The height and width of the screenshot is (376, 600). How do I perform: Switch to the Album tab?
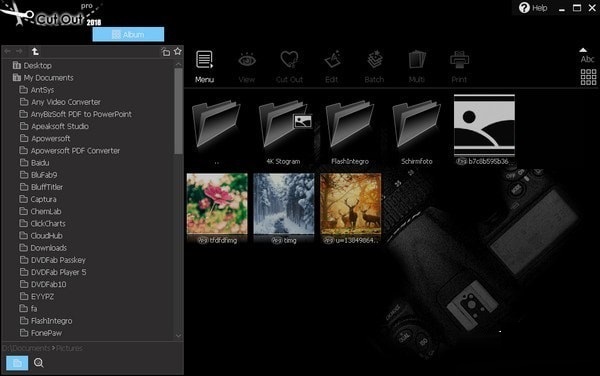click(x=128, y=34)
